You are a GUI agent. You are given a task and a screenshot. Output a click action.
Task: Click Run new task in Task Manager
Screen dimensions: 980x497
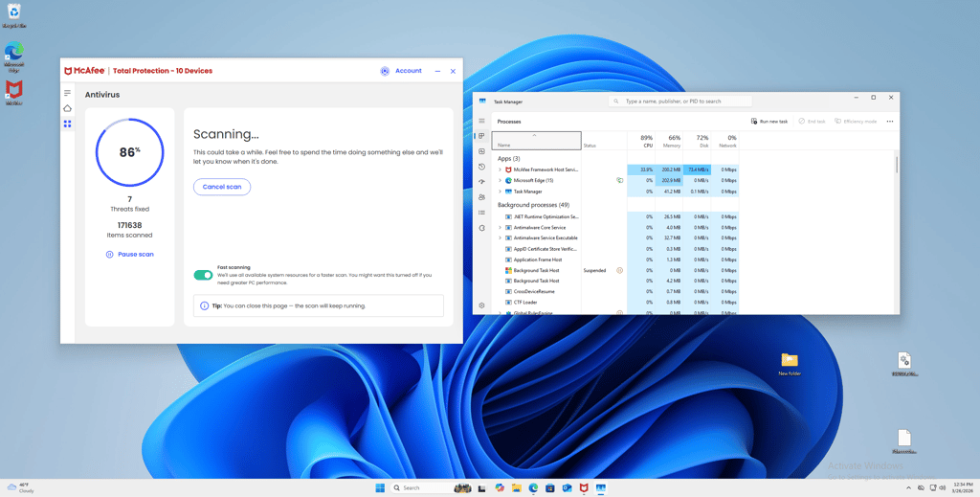tap(769, 122)
